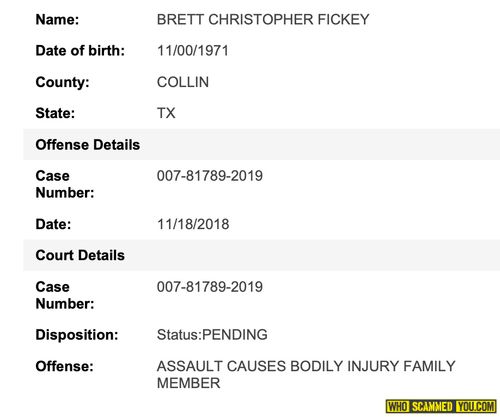Click Case Number label under Court Details

(65, 295)
